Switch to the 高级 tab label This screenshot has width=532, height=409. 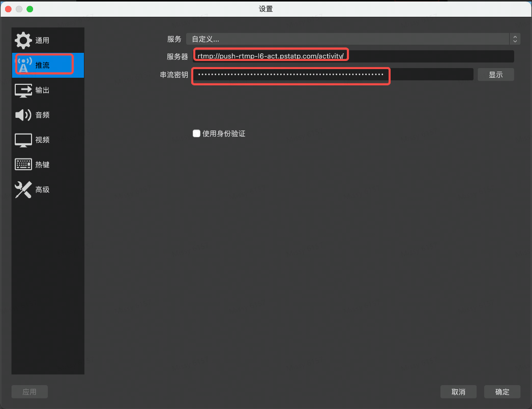(x=42, y=190)
